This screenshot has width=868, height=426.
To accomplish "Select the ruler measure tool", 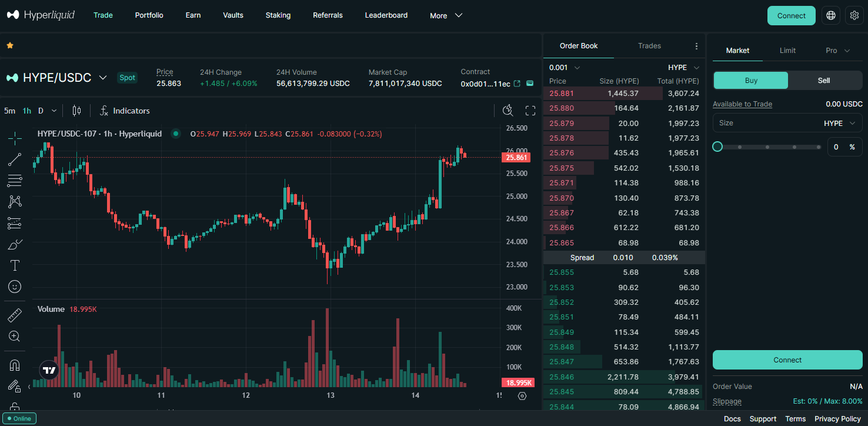I will pos(15,315).
